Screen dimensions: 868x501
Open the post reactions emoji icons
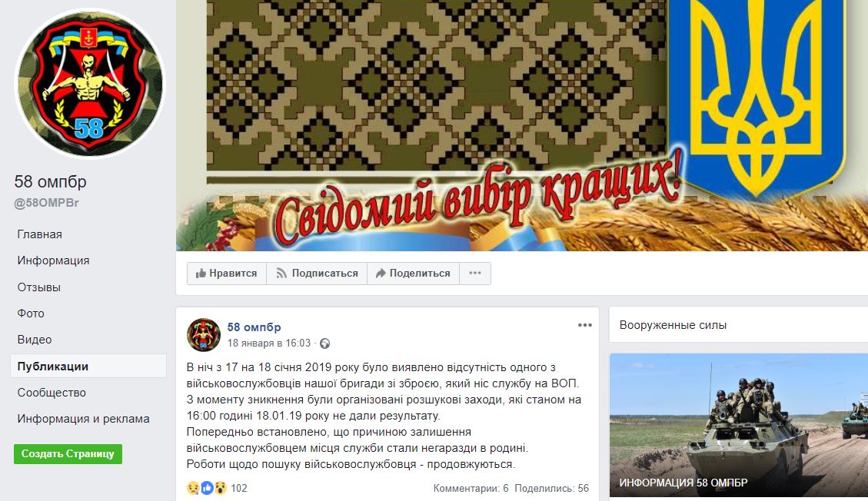207,488
